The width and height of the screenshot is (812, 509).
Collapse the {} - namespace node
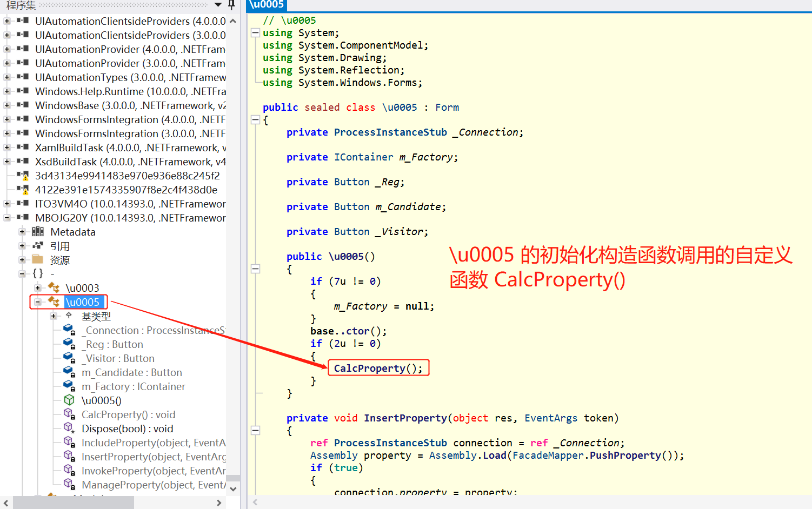pyautogui.click(x=22, y=274)
